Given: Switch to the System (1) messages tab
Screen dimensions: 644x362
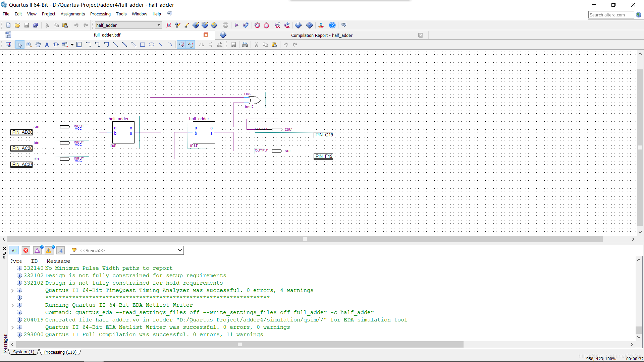Looking at the screenshot, I should point(23,352).
